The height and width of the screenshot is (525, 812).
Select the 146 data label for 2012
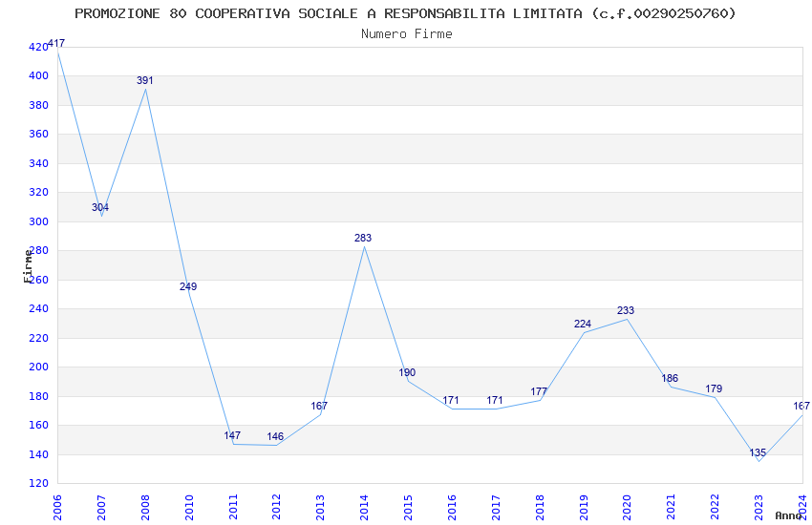275,436
